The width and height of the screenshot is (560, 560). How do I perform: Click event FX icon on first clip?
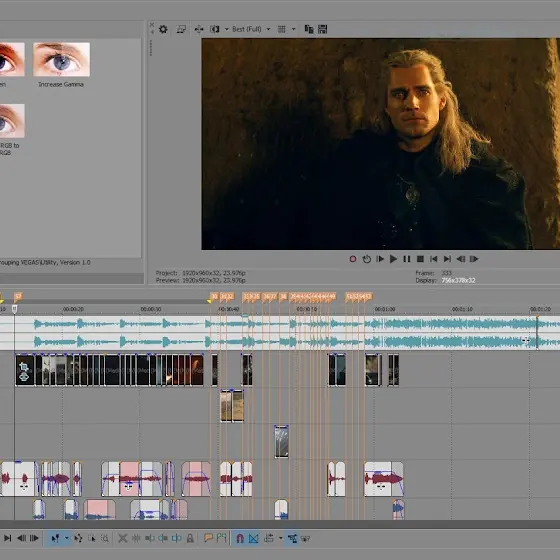click(24, 376)
